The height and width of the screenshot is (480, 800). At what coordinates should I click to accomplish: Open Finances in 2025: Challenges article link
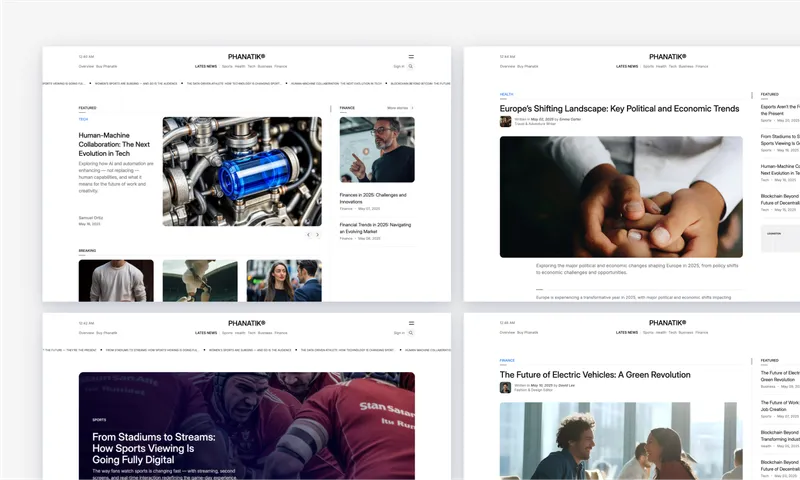tap(373, 198)
